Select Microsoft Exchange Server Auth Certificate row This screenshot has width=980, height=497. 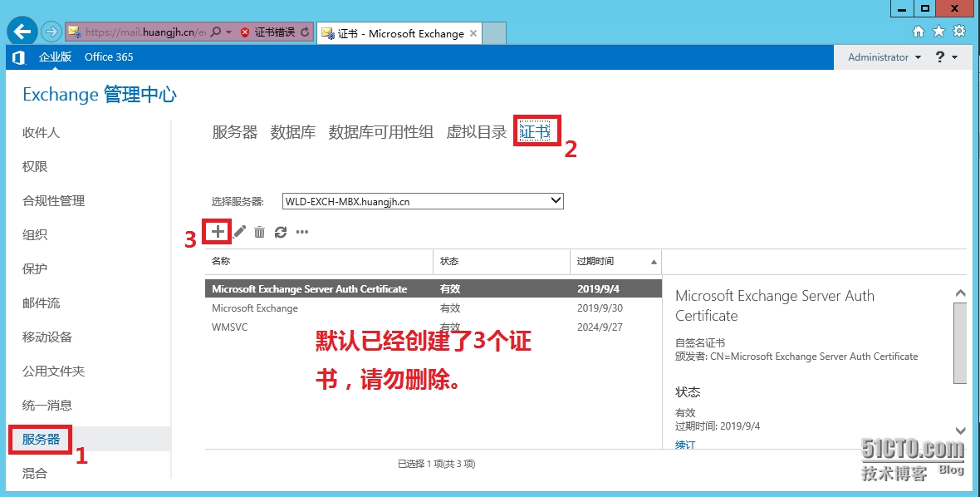tap(434, 289)
